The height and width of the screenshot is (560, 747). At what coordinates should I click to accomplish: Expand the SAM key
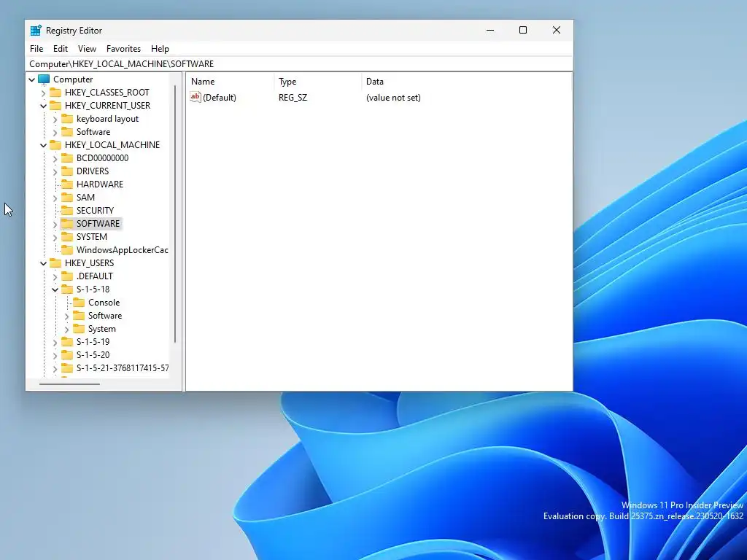55,198
